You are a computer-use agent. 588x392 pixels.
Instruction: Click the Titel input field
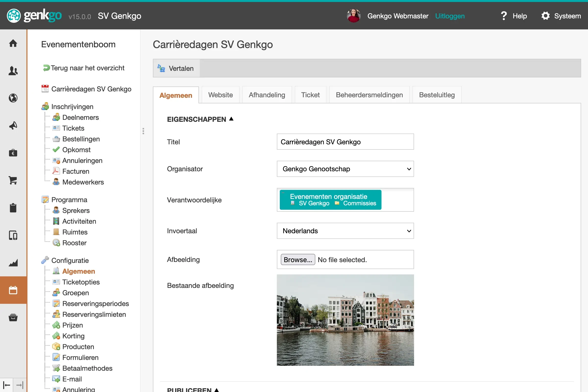tap(345, 142)
